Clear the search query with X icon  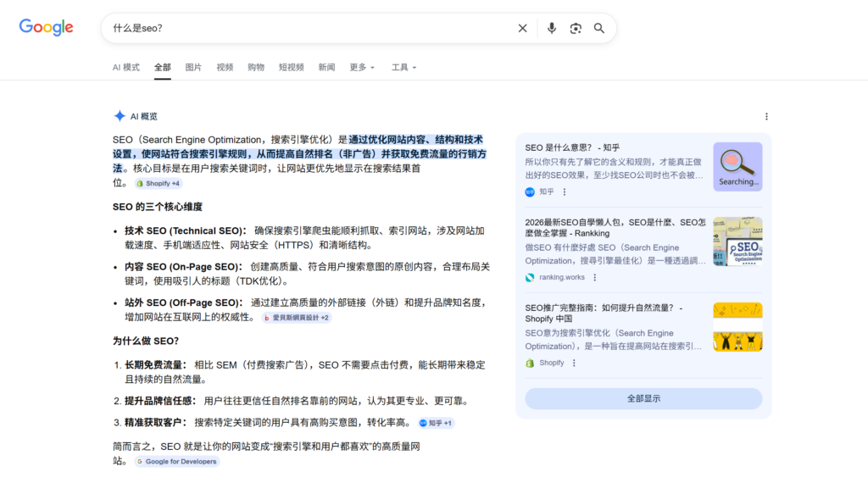coord(522,28)
